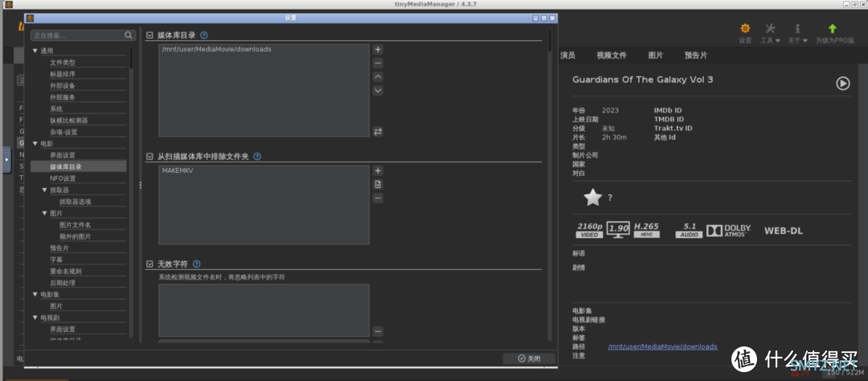Toggle the 从扫描媒体库中排除文件夹 section checkbox
This screenshot has height=381, width=868.
point(149,156)
